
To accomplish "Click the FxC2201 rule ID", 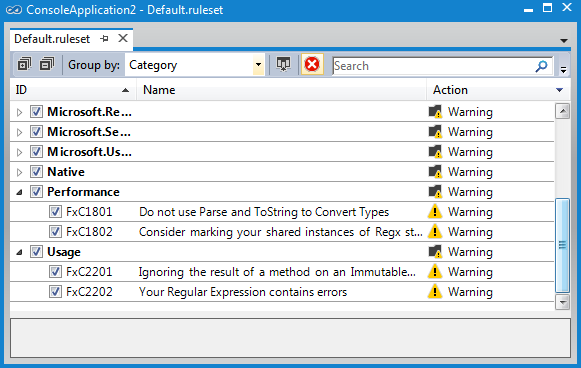I will [89, 272].
